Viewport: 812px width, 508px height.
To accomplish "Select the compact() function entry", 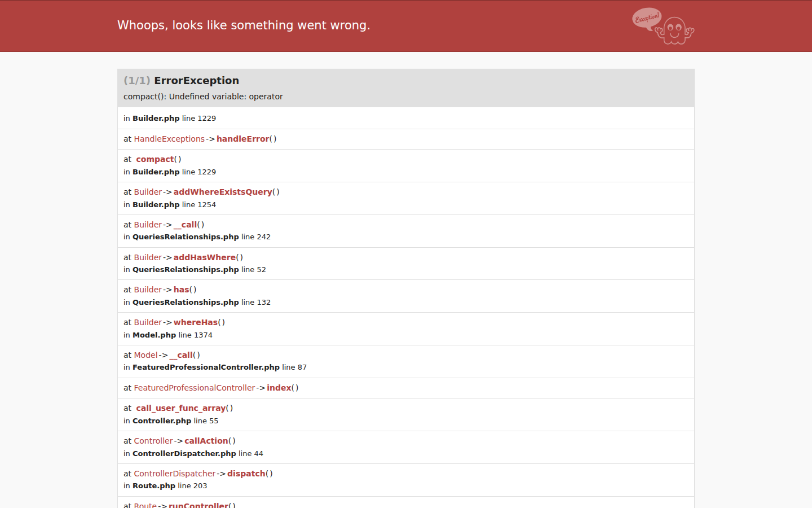I will (155, 159).
